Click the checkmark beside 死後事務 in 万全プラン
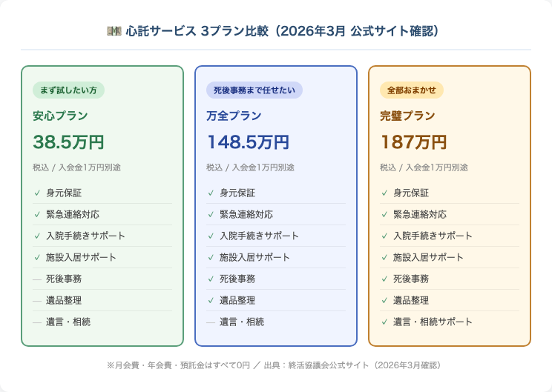The image size is (552, 392). 211,279
